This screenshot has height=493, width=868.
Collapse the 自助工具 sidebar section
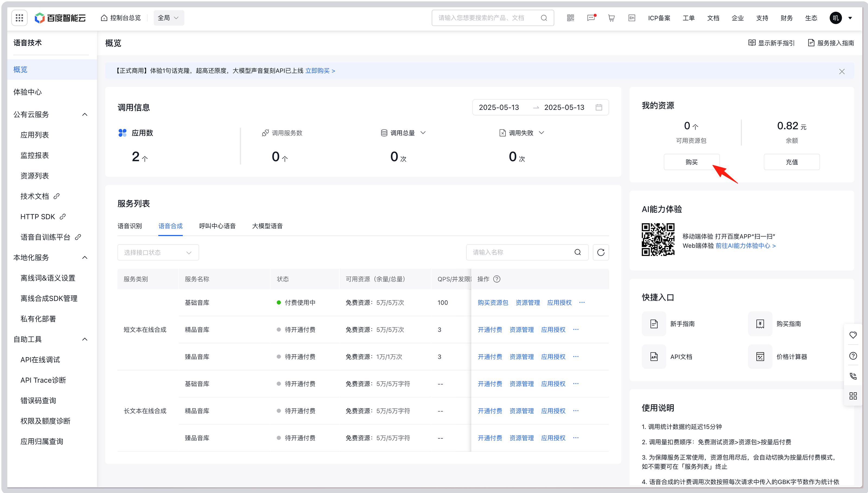[x=85, y=339]
